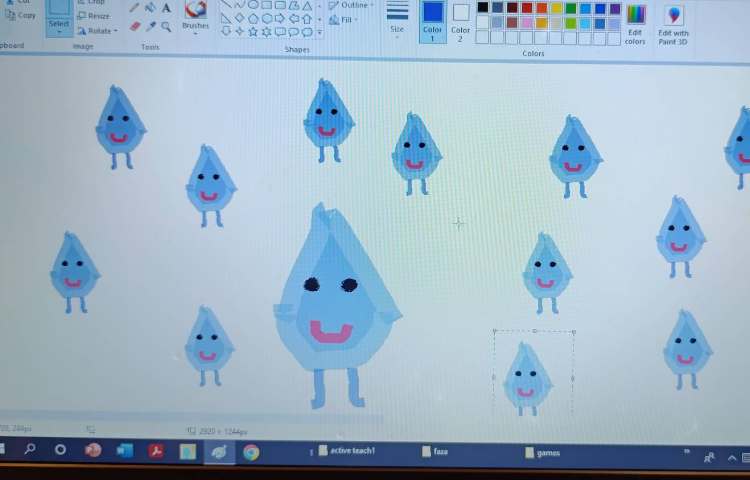Select the Text tool
This screenshot has width=750, height=480.
tap(166, 8)
